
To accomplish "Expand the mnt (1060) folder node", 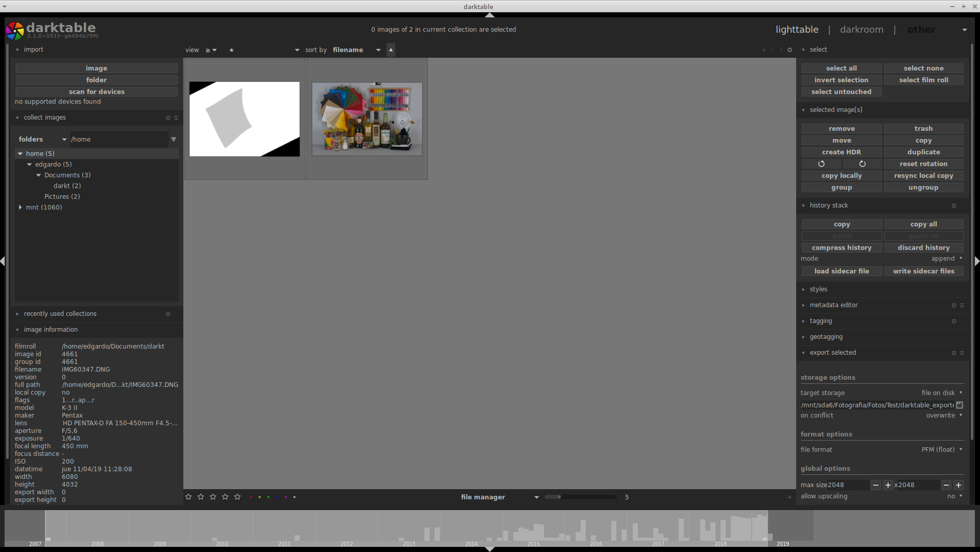I will point(20,208).
